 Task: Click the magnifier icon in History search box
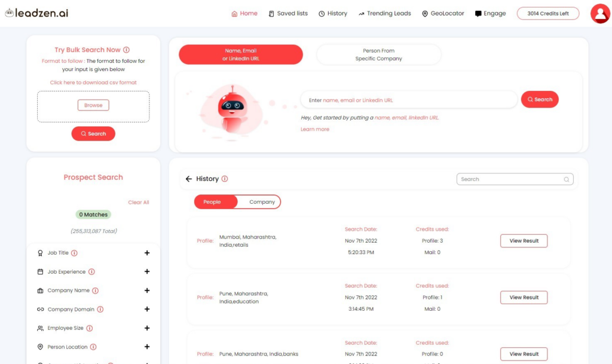(x=566, y=179)
